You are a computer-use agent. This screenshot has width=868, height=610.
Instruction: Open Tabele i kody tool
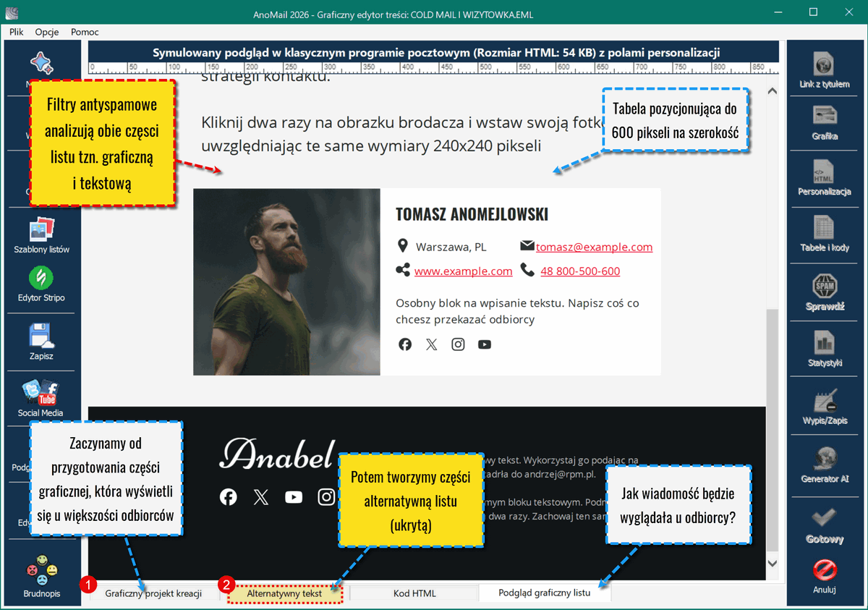[x=824, y=234]
